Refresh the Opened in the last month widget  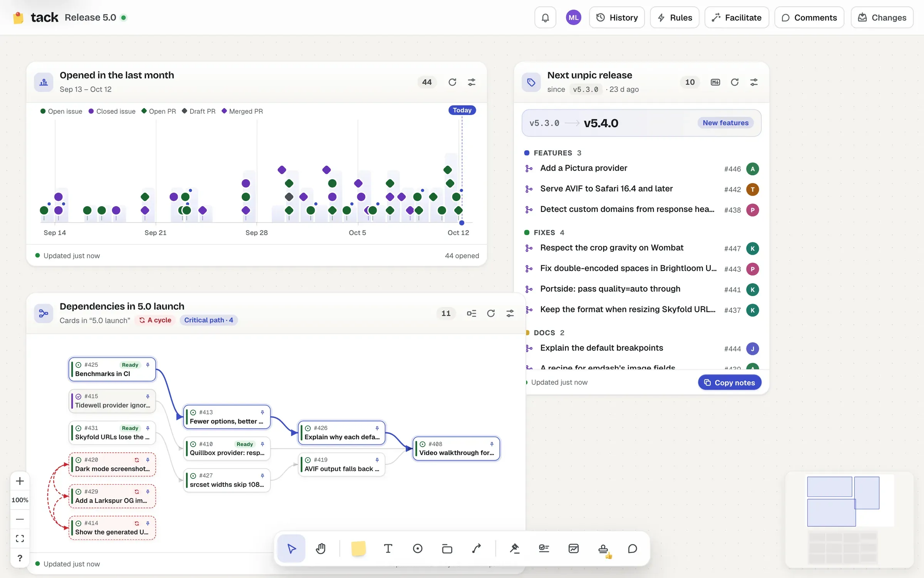tap(452, 82)
